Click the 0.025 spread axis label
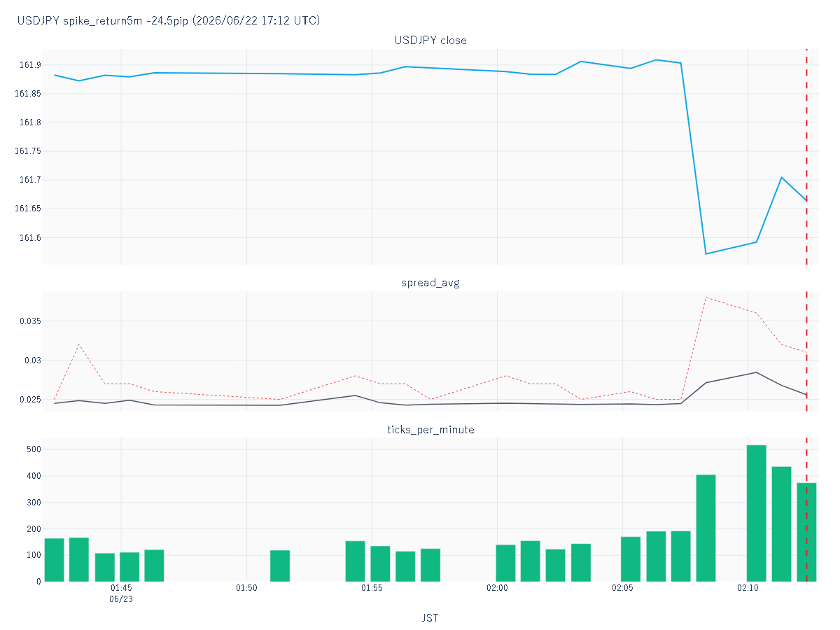This screenshot has width=840, height=630. (x=29, y=400)
